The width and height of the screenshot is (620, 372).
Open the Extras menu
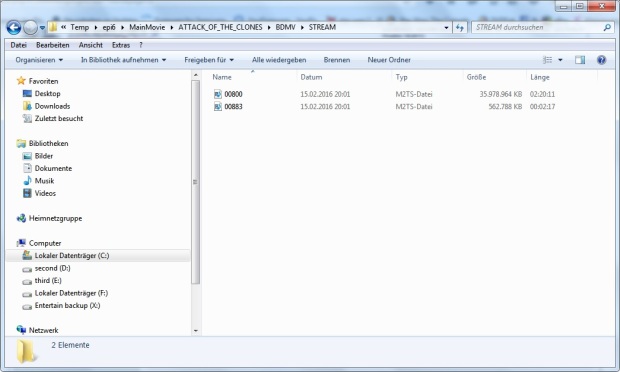[121, 45]
